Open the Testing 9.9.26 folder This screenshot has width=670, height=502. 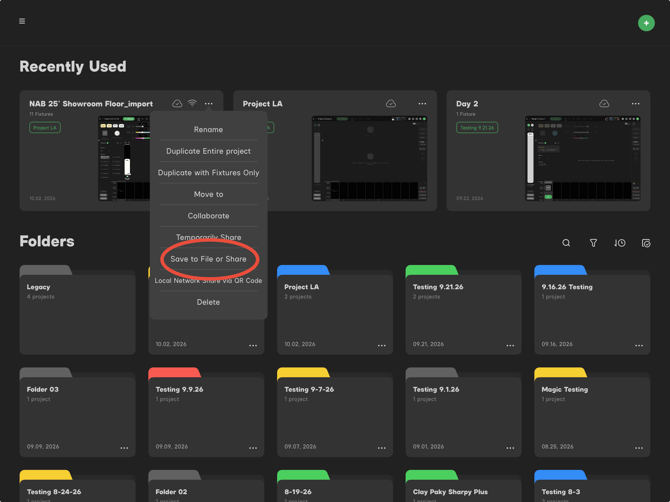(206, 412)
